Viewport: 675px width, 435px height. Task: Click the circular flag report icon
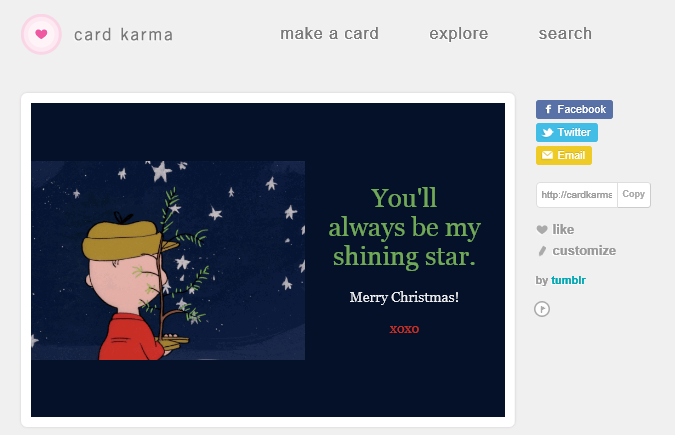pyautogui.click(x=543, y=309)
